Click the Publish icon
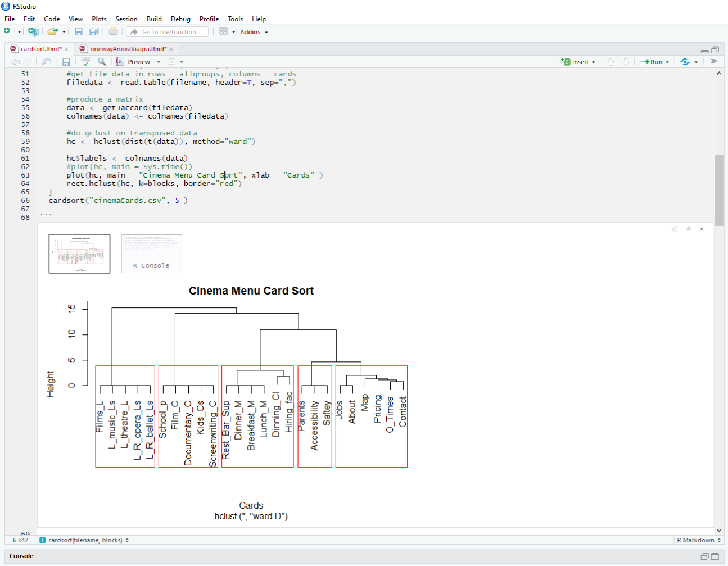728x566 pixels. click(x=685, y=62)
